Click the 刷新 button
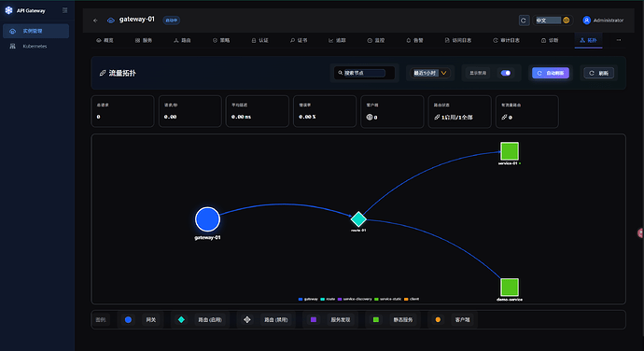Screen dimensions: 644x351 click(599, 73)
